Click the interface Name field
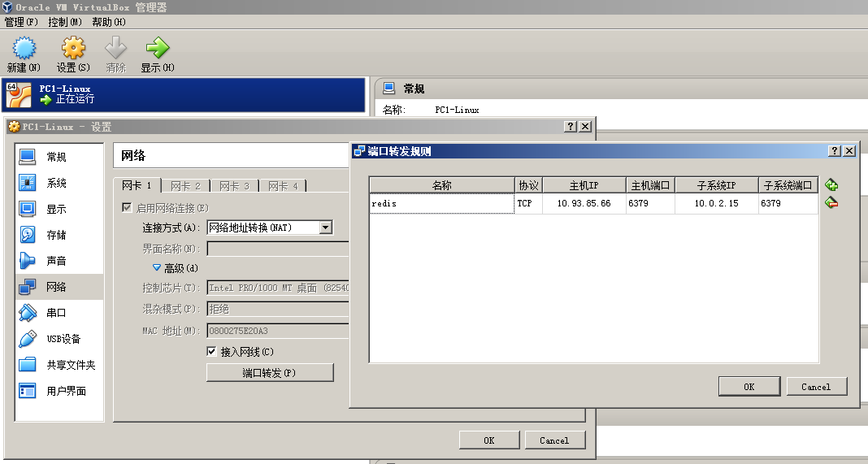 278,249
